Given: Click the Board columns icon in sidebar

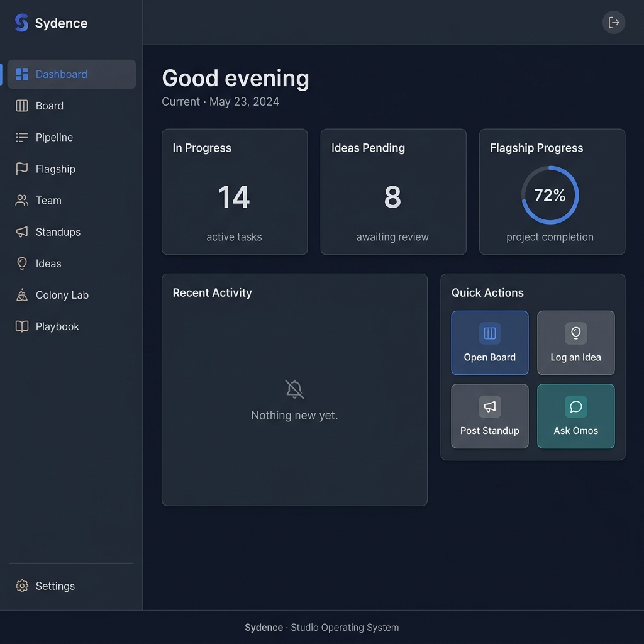Looking at the screenshot, I should pyautogui.click(x=22, y=106).
